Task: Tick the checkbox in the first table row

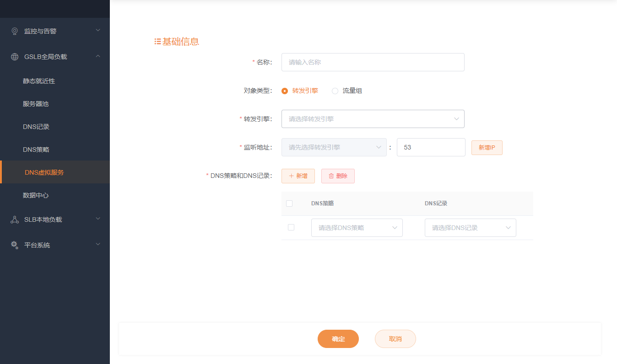Action: [291, 227]
